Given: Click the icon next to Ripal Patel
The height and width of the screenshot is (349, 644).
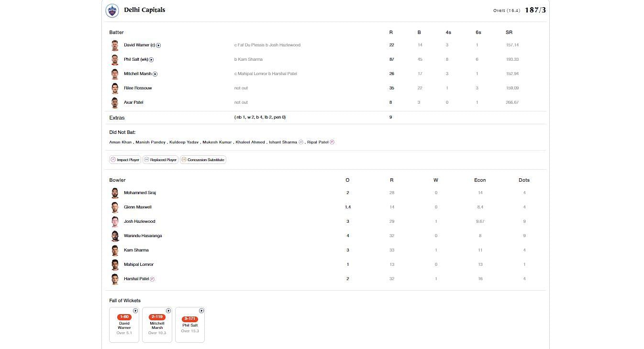Looking at the screenshot, I should [x=332, y=142].
